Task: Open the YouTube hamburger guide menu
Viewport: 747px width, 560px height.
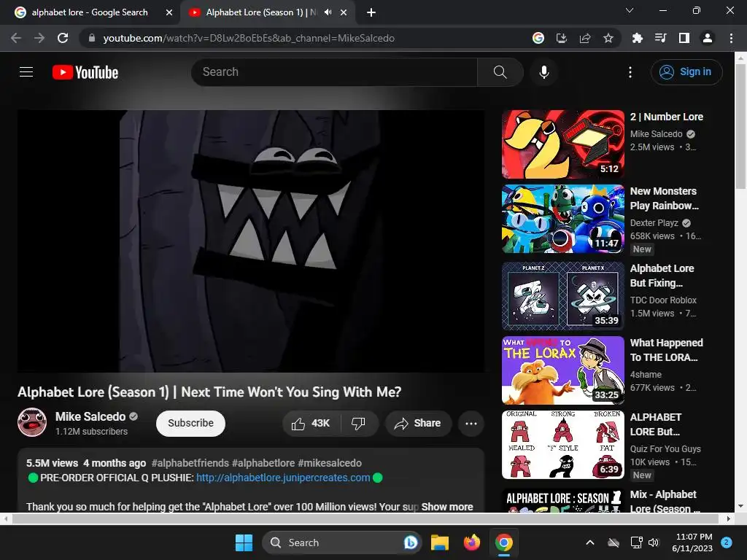Action: pyautogui.click(x=26, y=72)
